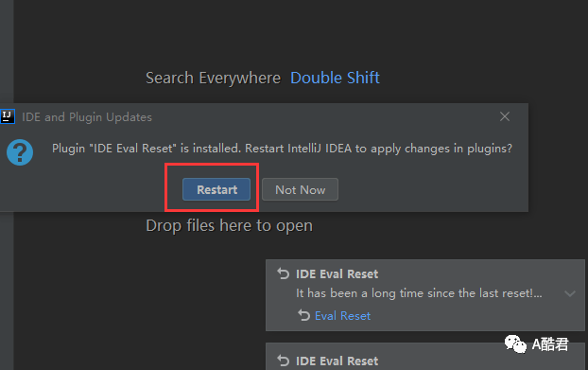This screenshot has height=370, width=588.
Task: Expand the first IDE Eval Reset notification
Action: coord(570,293)
